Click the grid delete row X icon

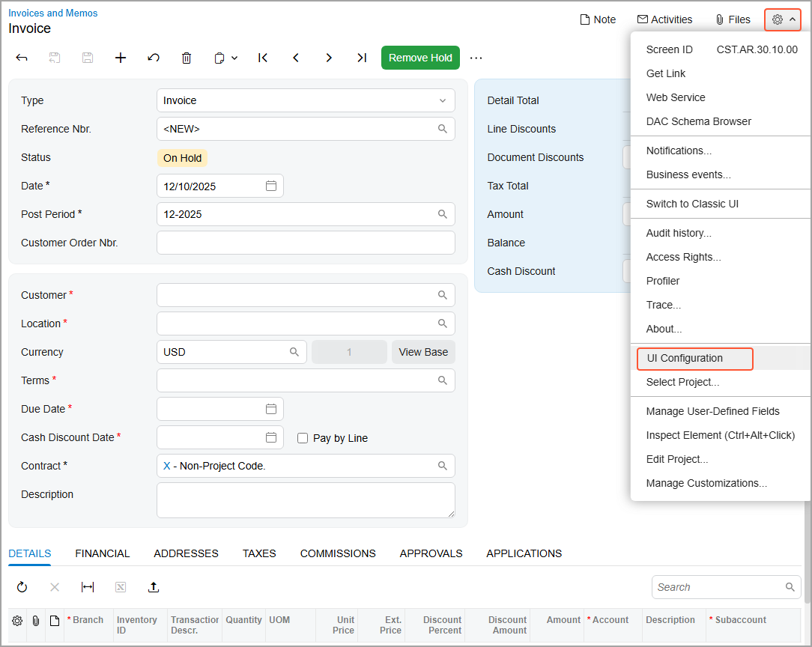point(55,587)
